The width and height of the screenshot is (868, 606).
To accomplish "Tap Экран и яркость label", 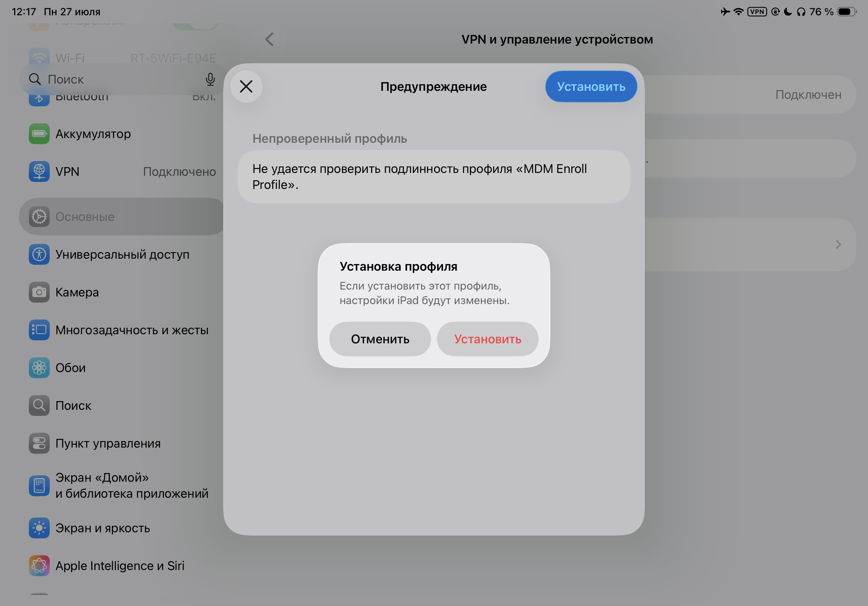I will tap(103, 528).
